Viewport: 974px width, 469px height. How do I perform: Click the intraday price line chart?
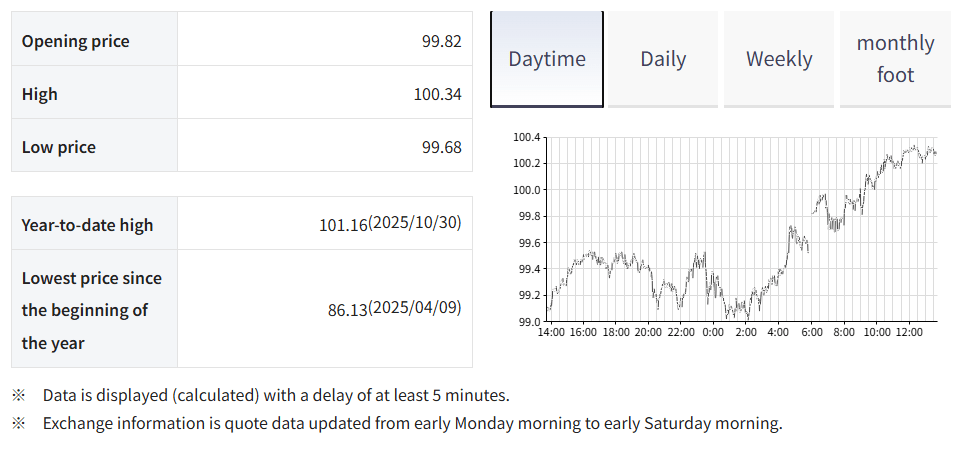pyautogui.click(x=742, y=230)
